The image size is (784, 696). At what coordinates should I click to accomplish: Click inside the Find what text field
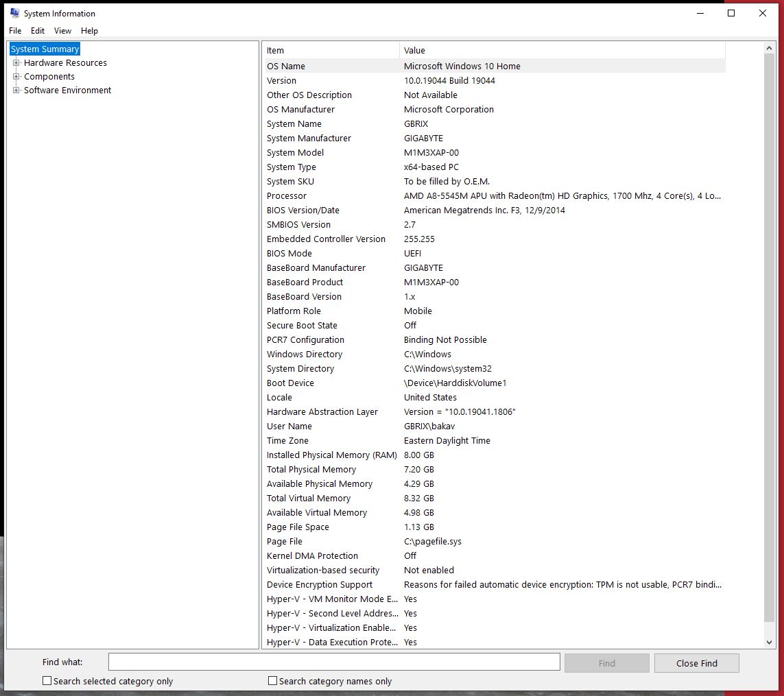[x=334, y=662]
